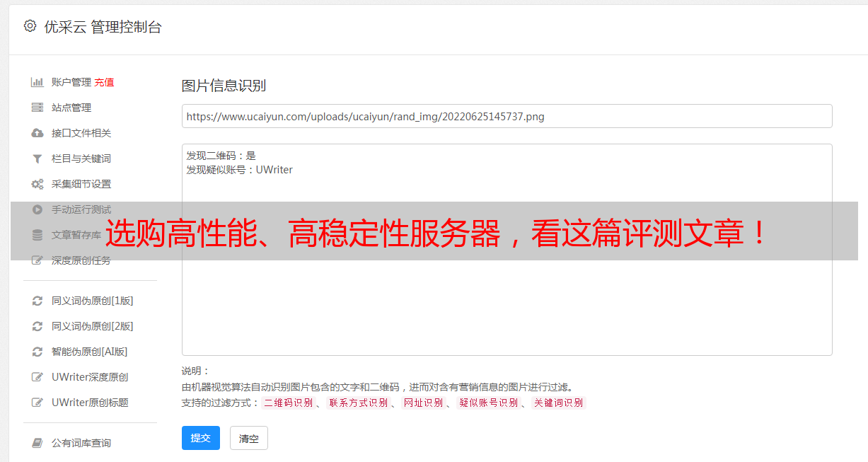Go to 接口文件相关
The height and width of the screenshot is (462, 868).
pos(81,133)
